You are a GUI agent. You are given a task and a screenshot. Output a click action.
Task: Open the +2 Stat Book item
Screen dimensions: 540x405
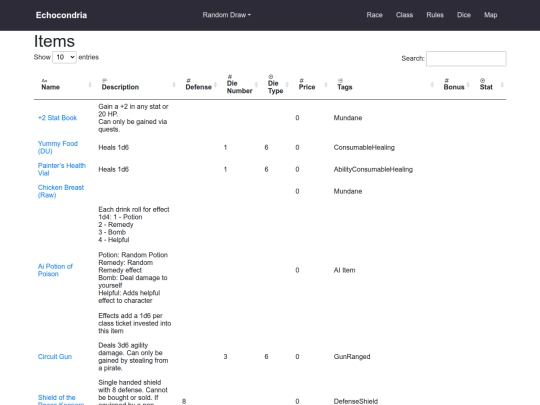pos(58,118)
